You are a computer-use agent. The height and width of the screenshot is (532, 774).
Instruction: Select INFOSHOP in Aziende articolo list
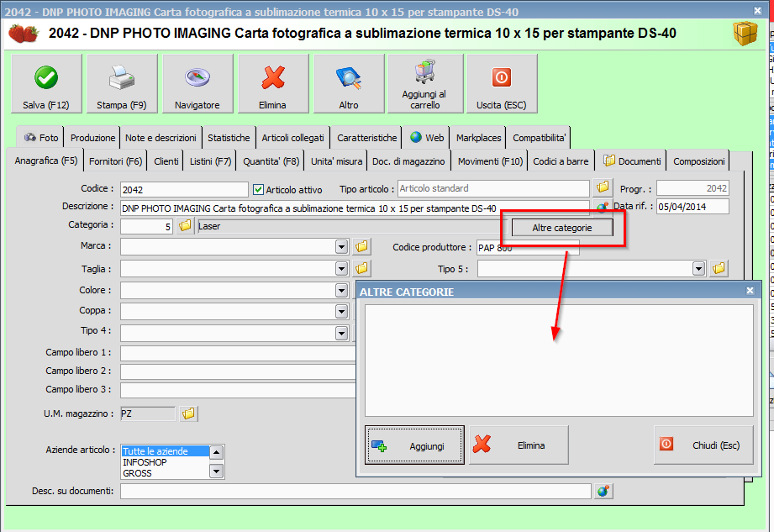click(x=166, y=462)
